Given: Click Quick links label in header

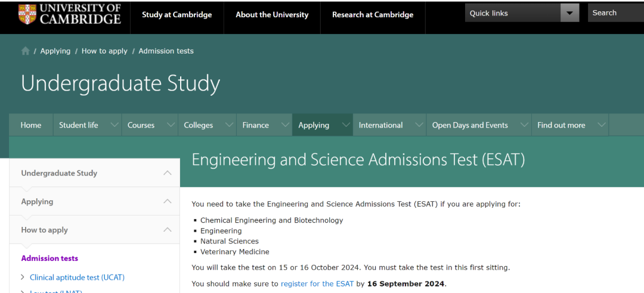Looking at the screenshot, I should click(x=489, y=13).
